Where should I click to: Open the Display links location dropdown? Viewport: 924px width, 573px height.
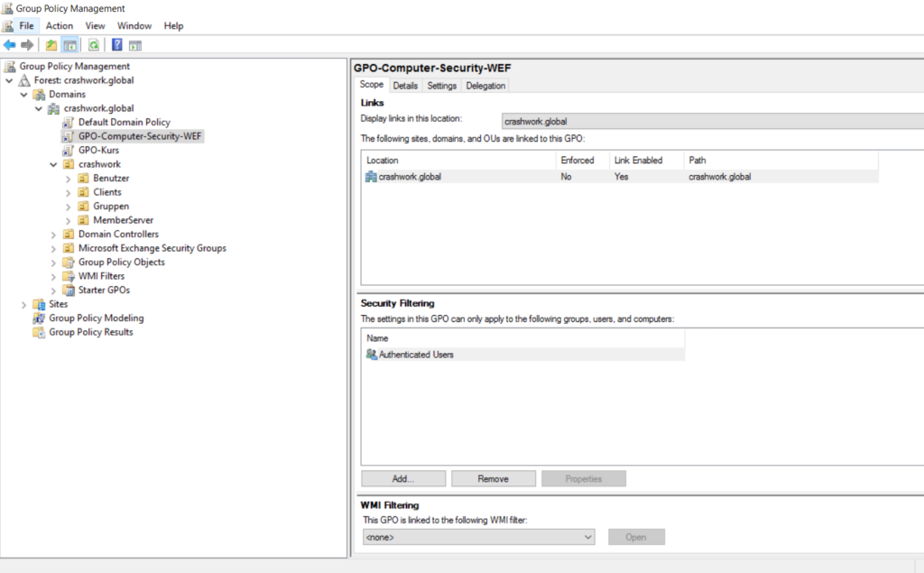tap(713, 122)
